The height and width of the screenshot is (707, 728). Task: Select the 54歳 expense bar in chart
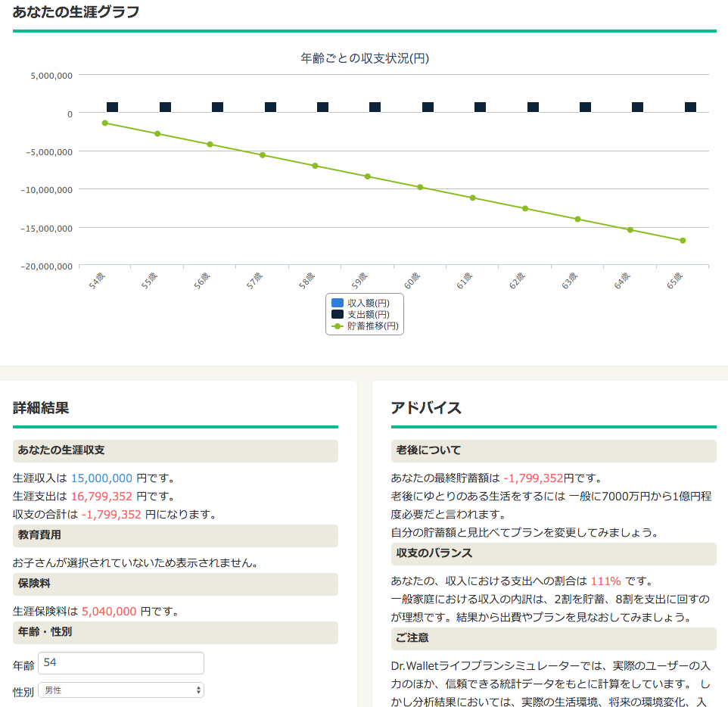click(112, 107)
